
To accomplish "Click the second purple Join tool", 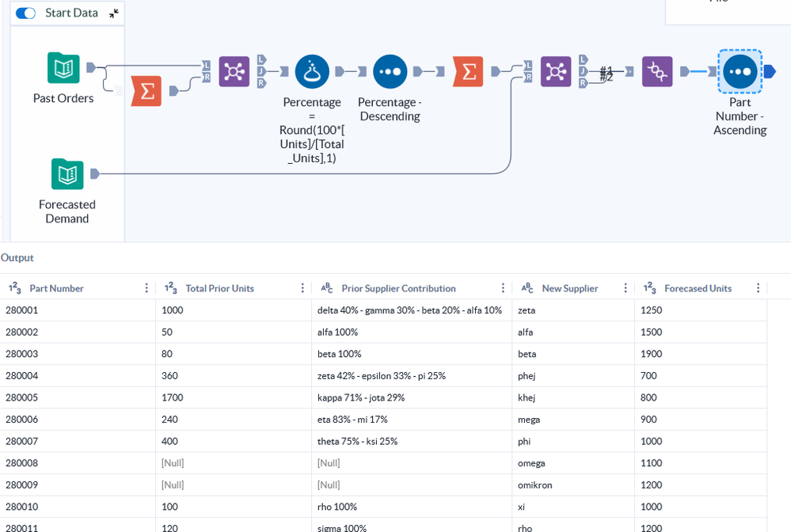I will point(555,71).
